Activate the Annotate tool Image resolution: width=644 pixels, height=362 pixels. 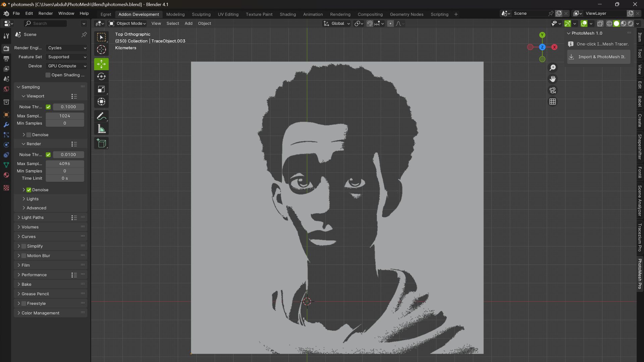coord(101,116)
